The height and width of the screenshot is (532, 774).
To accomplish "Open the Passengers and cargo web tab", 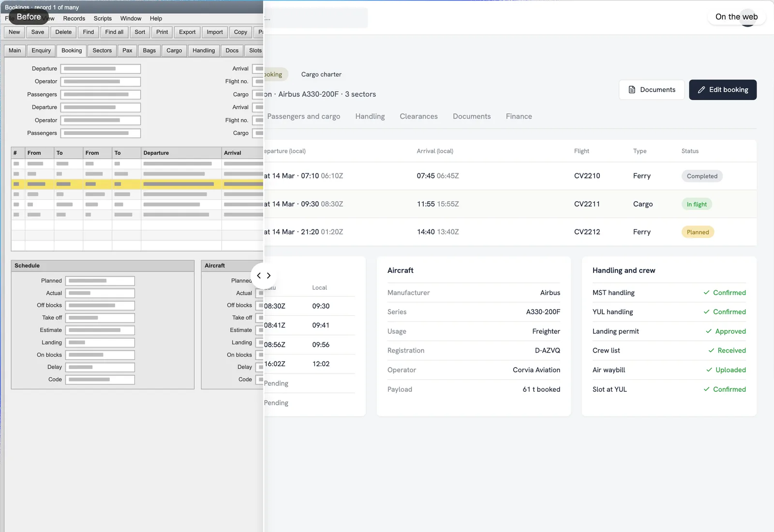I will (304, 117).
